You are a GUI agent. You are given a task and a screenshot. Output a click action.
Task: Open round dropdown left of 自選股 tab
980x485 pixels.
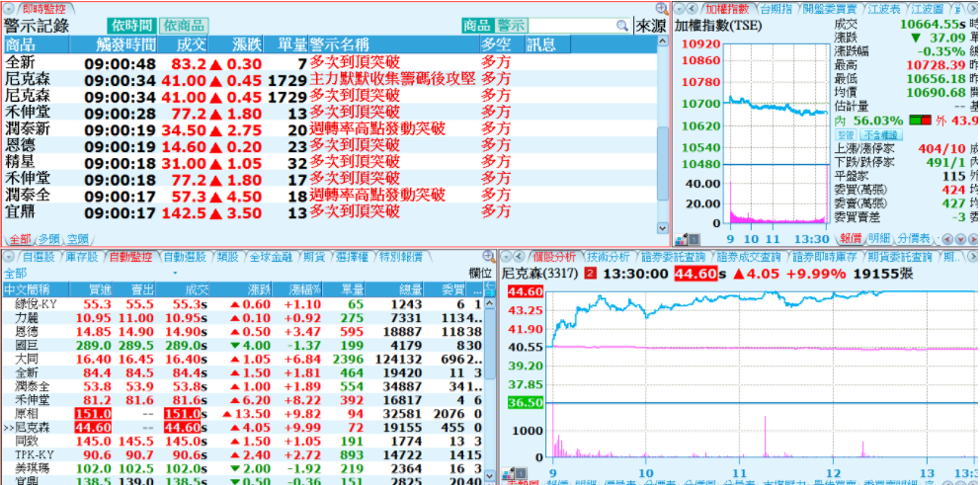(9, 257)
